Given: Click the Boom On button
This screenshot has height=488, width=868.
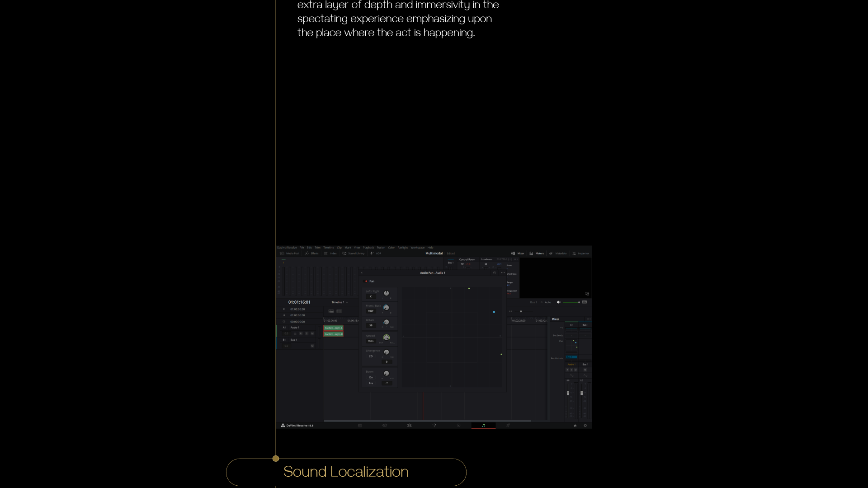Looking at the screenshot, I should click(x=371, y=377).
